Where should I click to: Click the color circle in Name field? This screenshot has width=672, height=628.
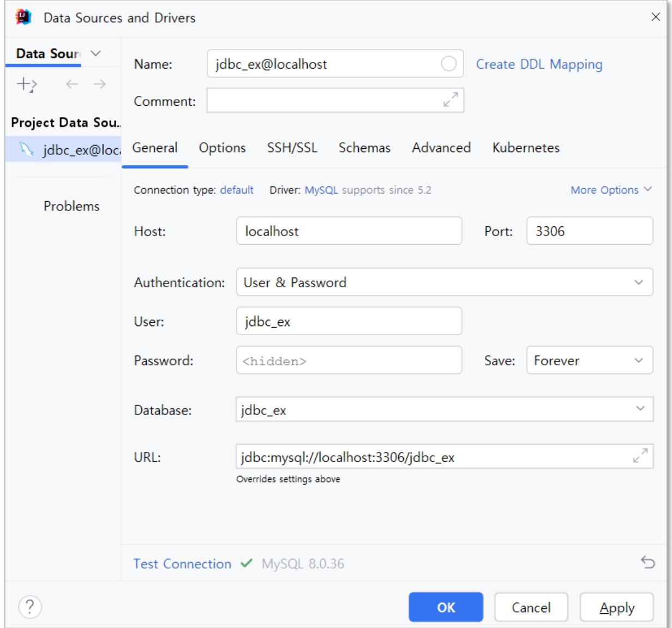pyautogui.click(x=448, y=64)
